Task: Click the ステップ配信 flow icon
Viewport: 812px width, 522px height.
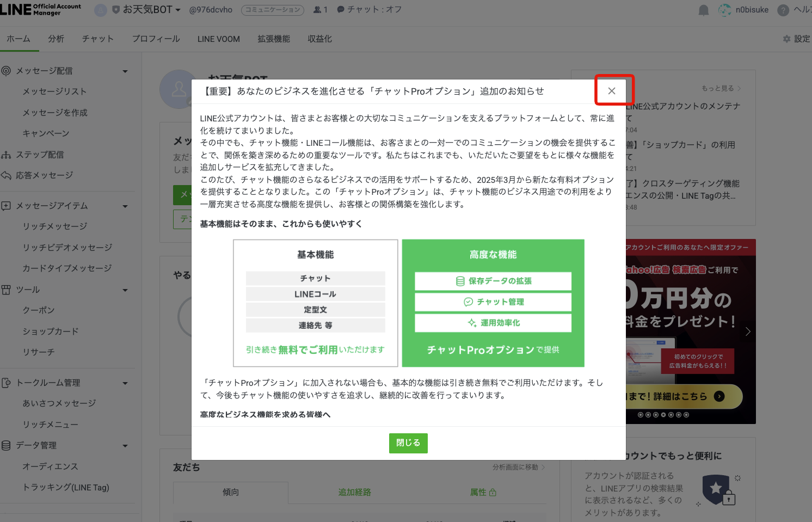Action: pos(6,155)
